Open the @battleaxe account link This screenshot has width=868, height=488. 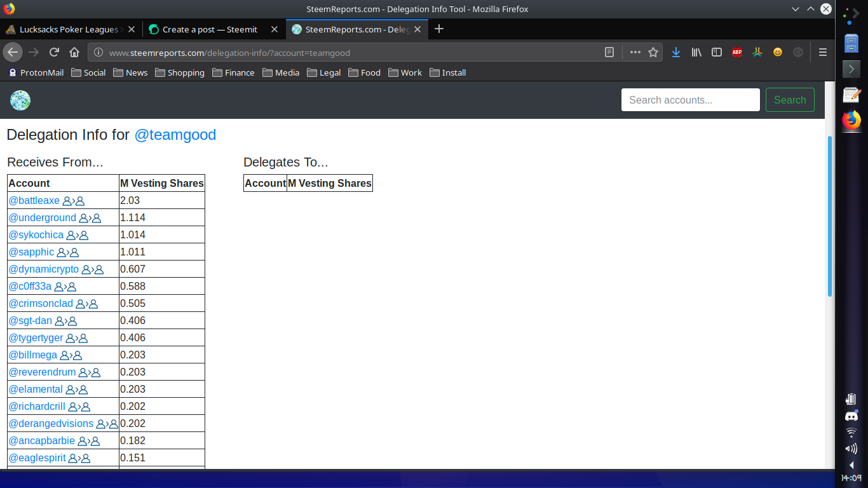[x=34, y=201]
